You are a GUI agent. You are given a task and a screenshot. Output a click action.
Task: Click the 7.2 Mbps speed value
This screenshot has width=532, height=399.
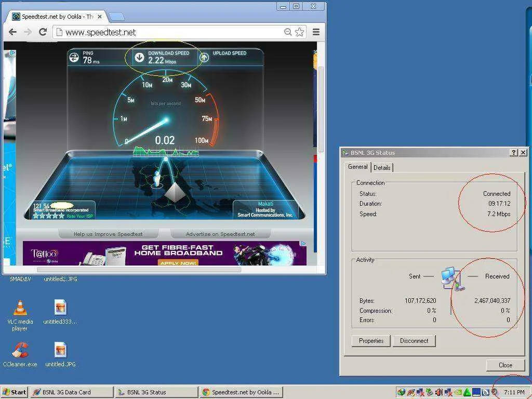click(x=498, y=214)
